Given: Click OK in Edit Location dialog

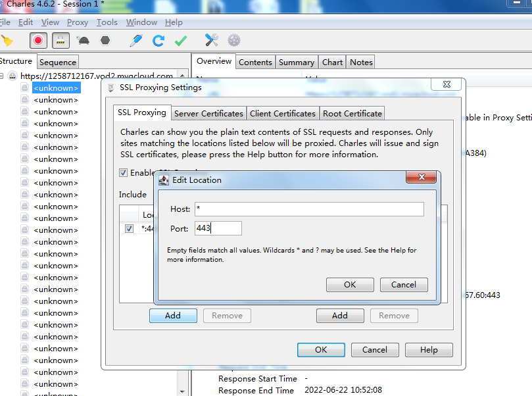Looking at the screenshot, I should pos(350,284).
